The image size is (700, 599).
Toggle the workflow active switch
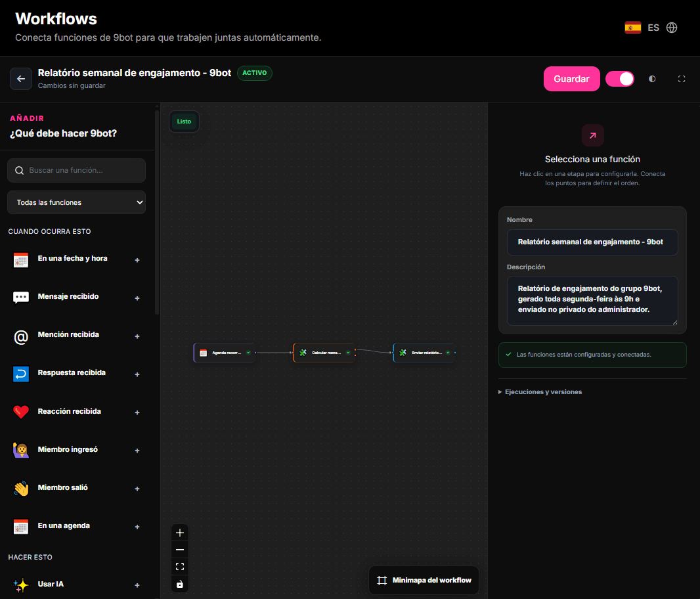pyautogui.click(x=620, y=79)
